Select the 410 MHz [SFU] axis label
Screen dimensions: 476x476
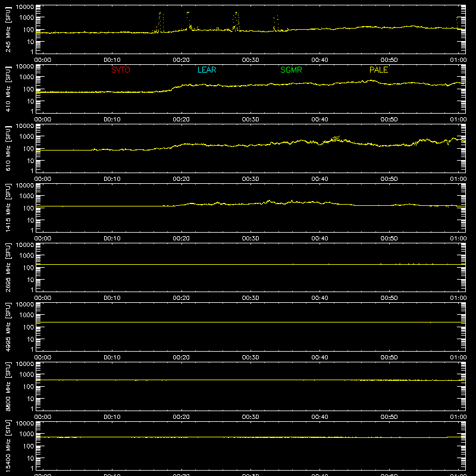8,89
